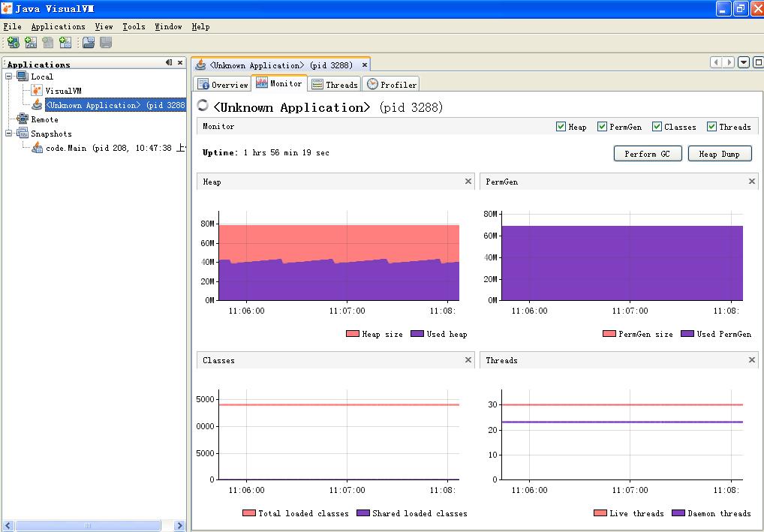Open the File menu
The image size is (764, 532).
tap(12, 27)
